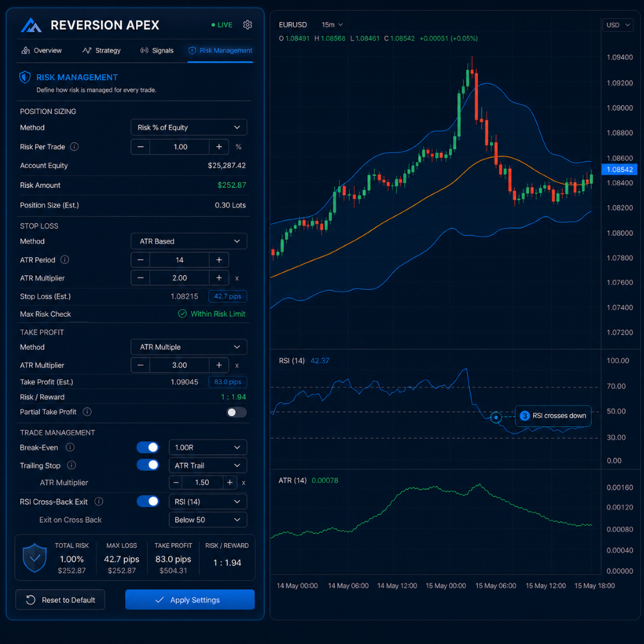Show info for ATR Period
This screenshot has width=644, height=644.
[x=65, y=260]
